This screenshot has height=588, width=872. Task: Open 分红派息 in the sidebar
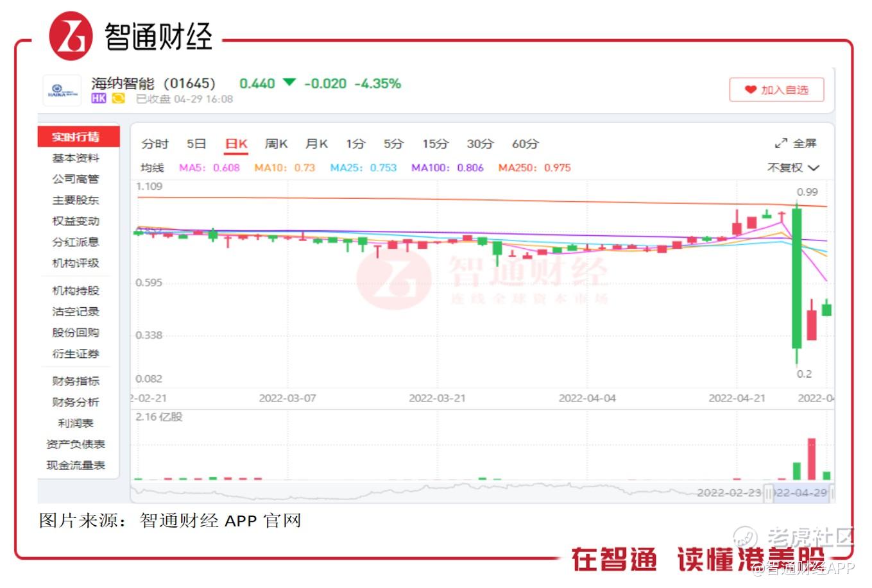point(76,242)
